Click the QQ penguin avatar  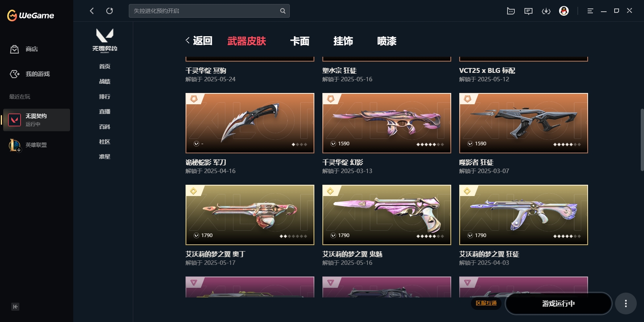tap(564, 11)
